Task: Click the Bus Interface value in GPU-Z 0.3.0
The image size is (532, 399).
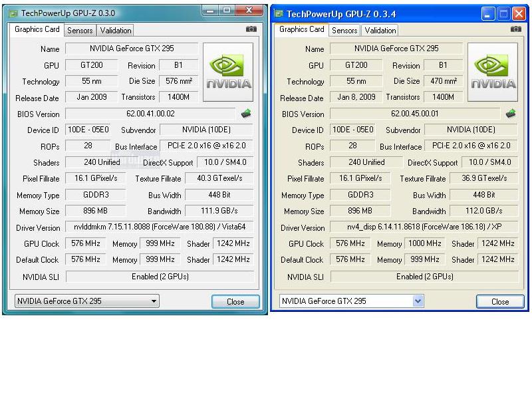Action: point(206,146)
